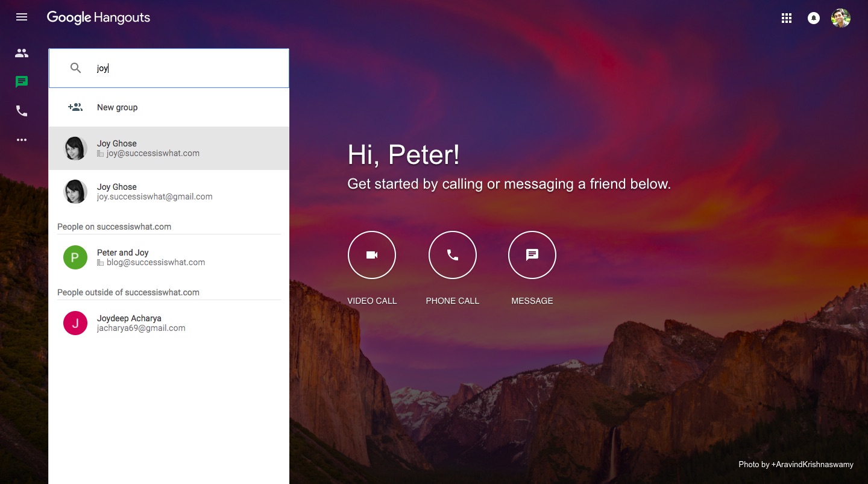Open the Phone calls sidebar icon
The height and width of the screenshot is (484, 868).
(x=22, y=111)
